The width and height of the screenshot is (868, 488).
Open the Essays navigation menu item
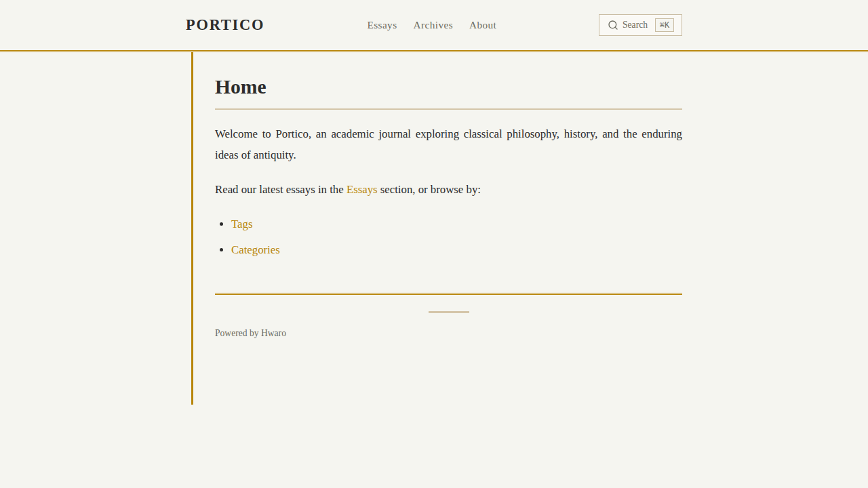pos(382,25)
